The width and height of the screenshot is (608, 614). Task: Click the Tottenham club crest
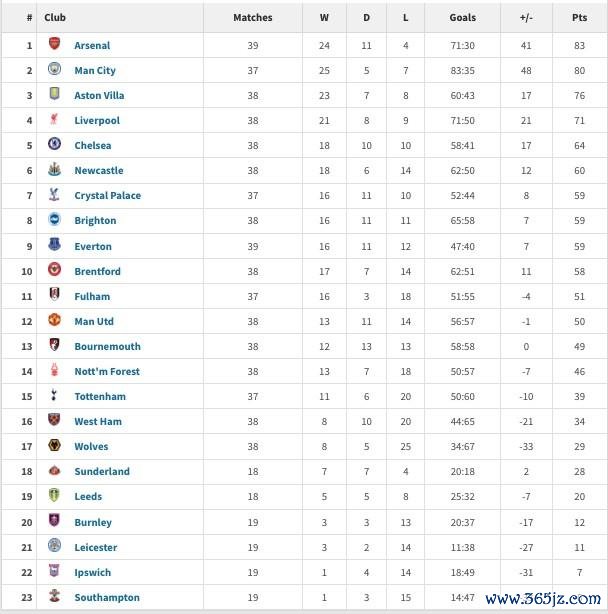(x=54, y=396)
